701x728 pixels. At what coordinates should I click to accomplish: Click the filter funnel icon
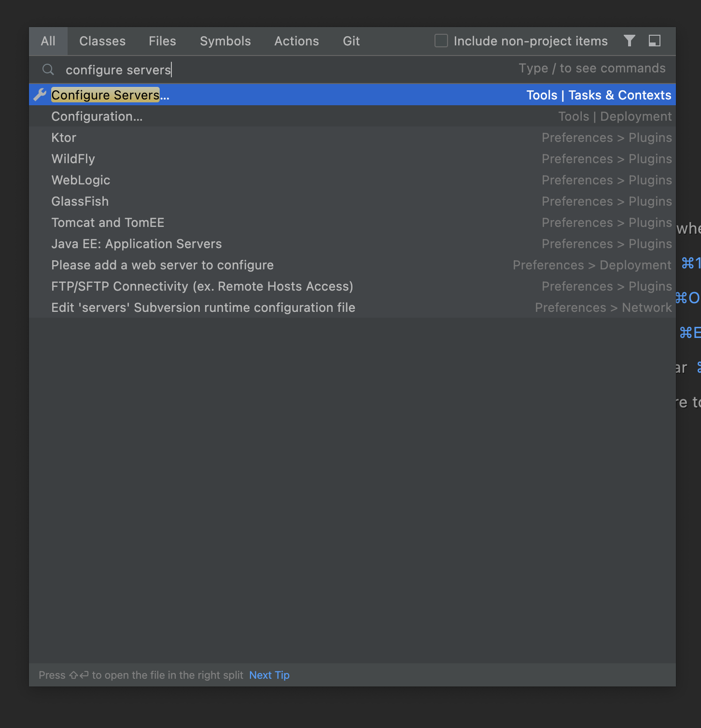[x=629, y=41]
